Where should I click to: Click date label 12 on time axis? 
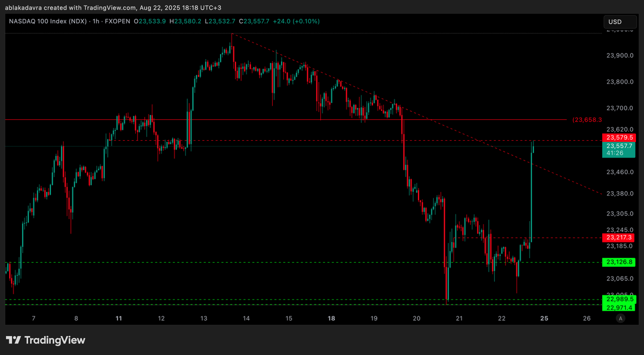point(162,318)
